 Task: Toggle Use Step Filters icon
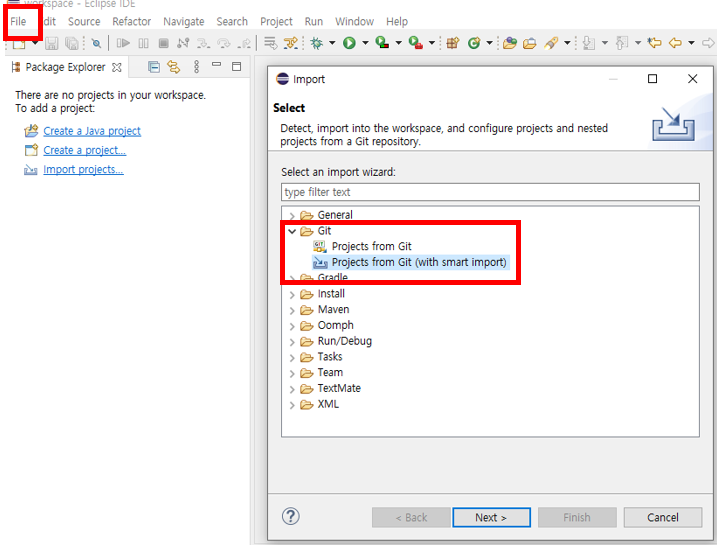pos(291,43)
